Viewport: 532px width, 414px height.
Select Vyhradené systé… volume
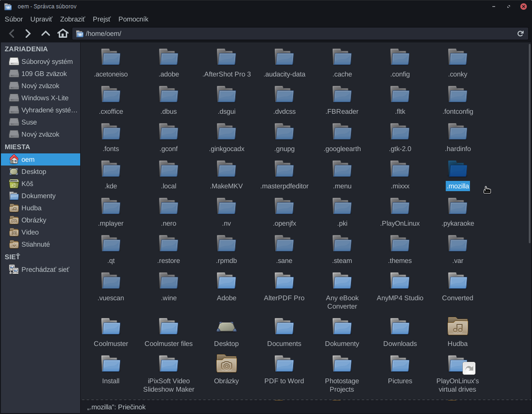pos(41,110)
